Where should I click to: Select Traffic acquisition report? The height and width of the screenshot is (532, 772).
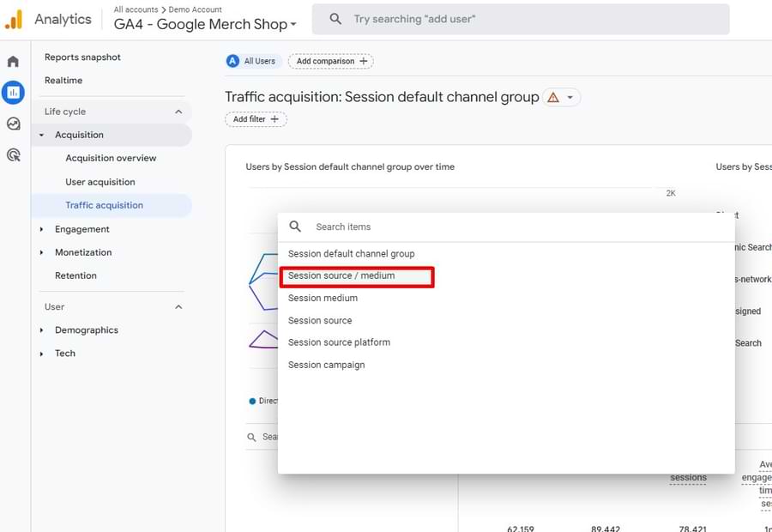112,205
